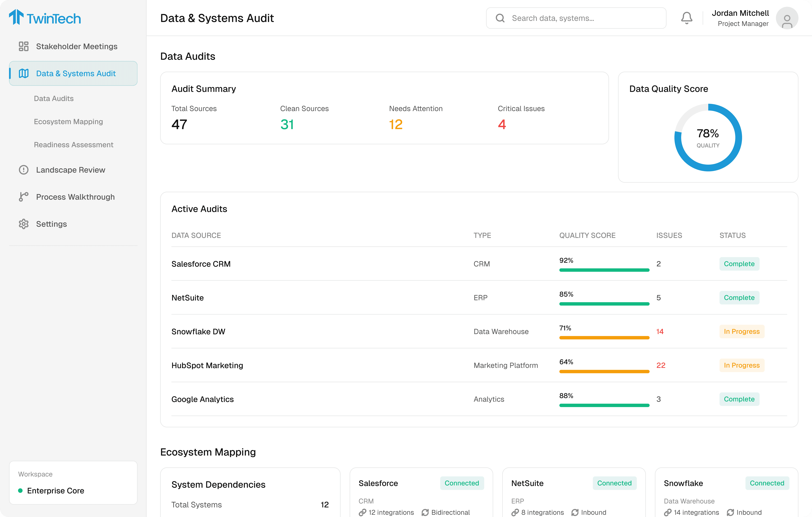Click Snowflake DW 71% quality bar

click(x=604, y=338)
